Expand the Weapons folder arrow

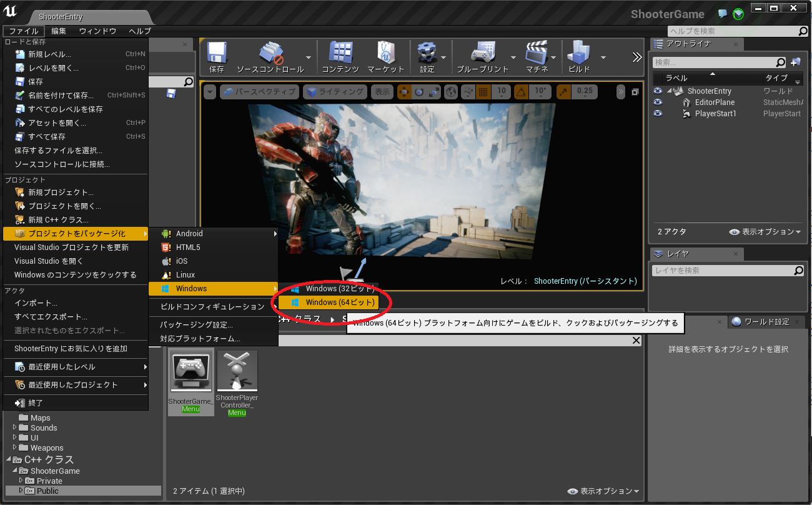[x=16, y=447]
